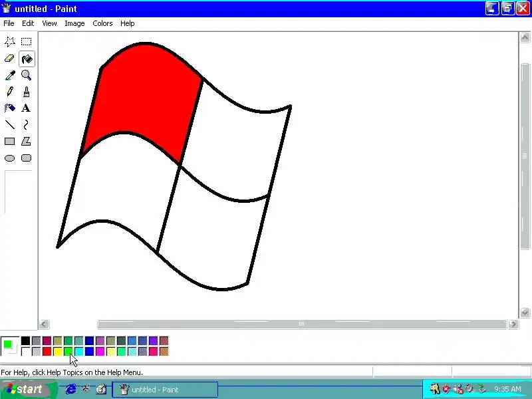Launch Internet Explorer from Quick Launch
The height and width of the screenshot is (399, 532).
point(70,389)
